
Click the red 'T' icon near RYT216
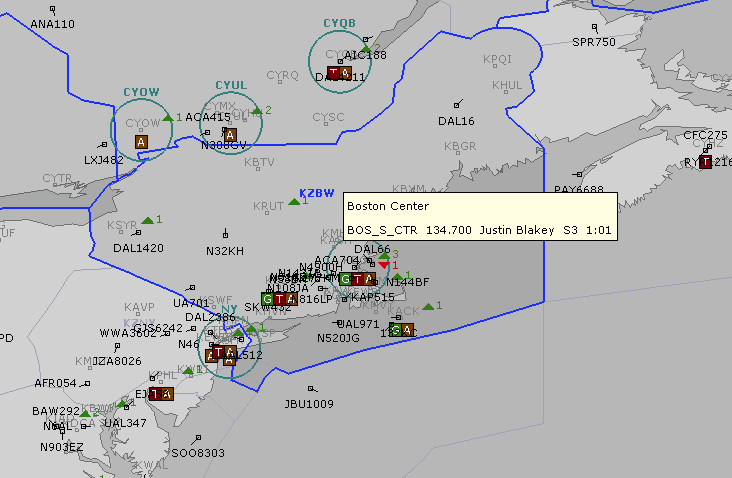point(705,162)
